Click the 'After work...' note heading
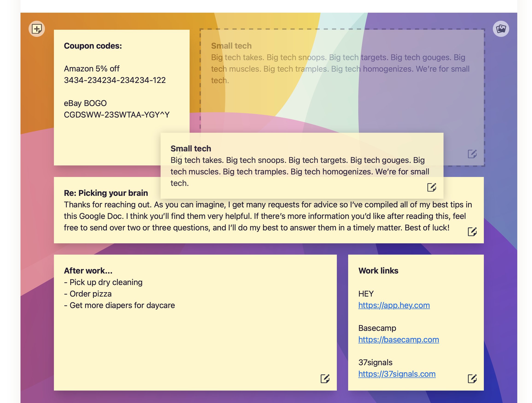The image size is (532, 403). coord(88,271)
